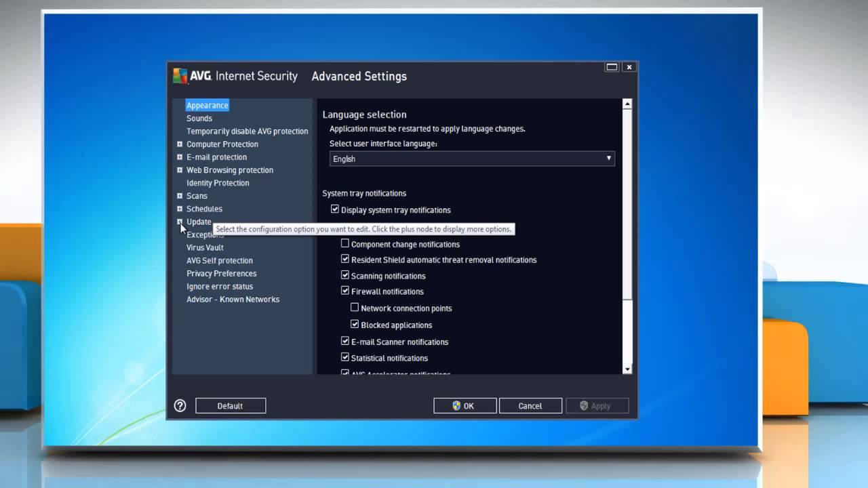This screenshot has width=868, height=488.
Task: Toggle Display system tray notifications checkbox
Action: tap(335, 209)
